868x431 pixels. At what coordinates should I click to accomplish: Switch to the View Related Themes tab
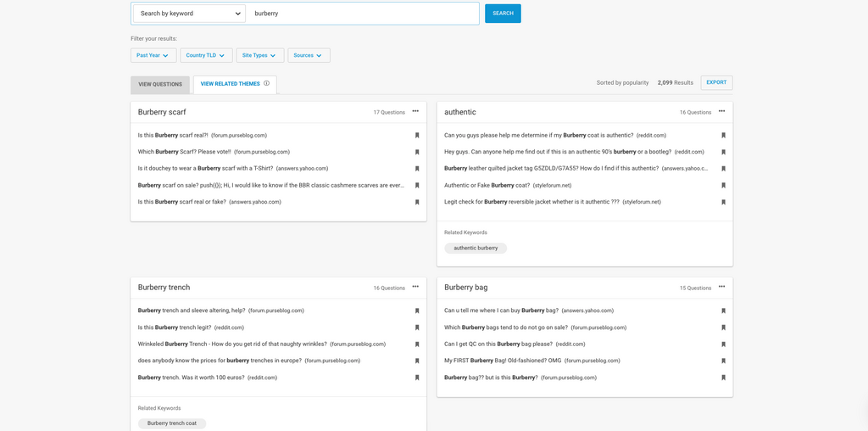[x=230, y=84]
